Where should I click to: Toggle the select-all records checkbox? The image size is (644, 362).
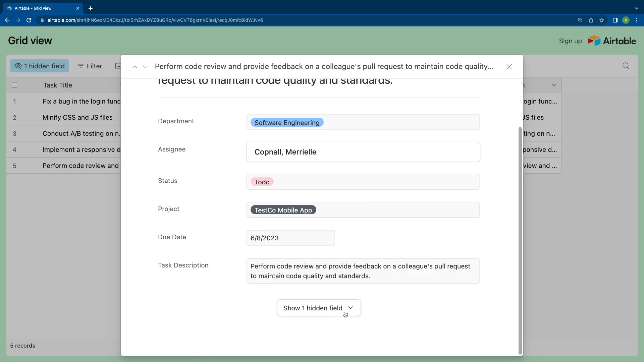click(14, 85)
